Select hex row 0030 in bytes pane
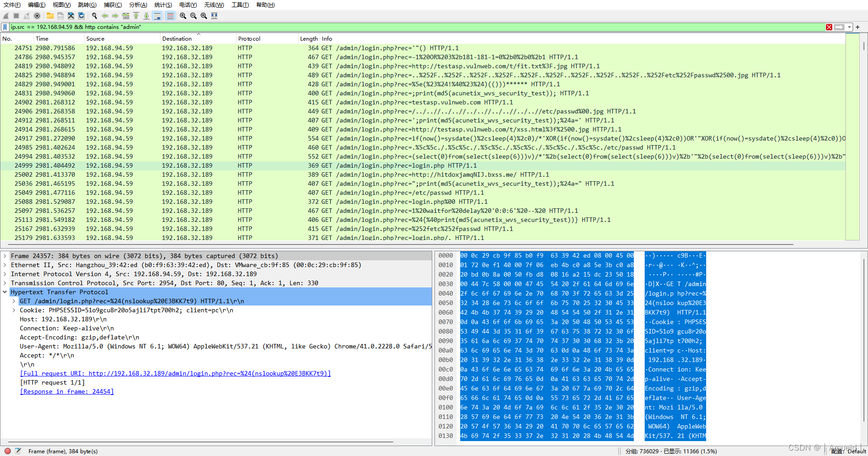Viewport: 868px width, 456px height. click(571, 284)
